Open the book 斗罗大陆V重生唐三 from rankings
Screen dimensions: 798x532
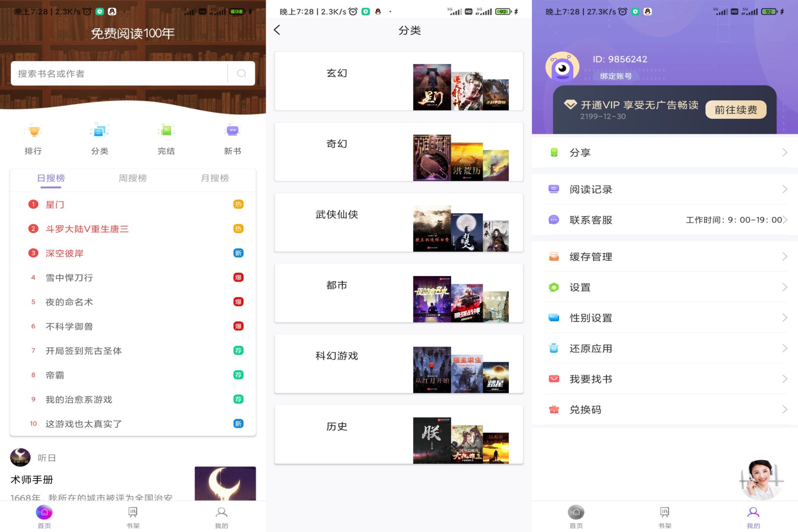click(87, 229)
